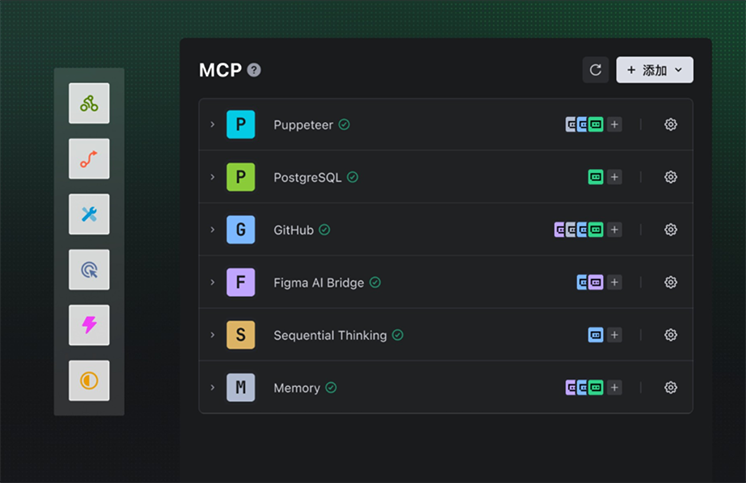Open settings gear for Puppeteer
746x483 pixels.
[x=671, y=125]
